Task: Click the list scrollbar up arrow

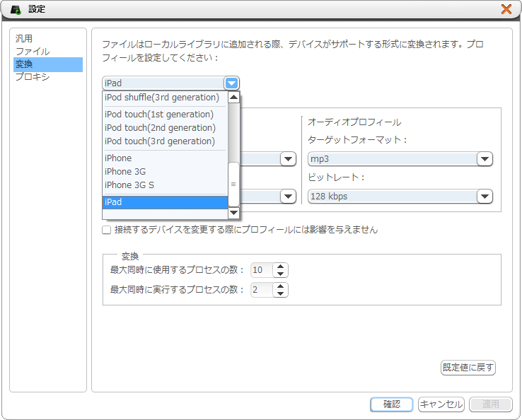Action: [x=233, y=97]
